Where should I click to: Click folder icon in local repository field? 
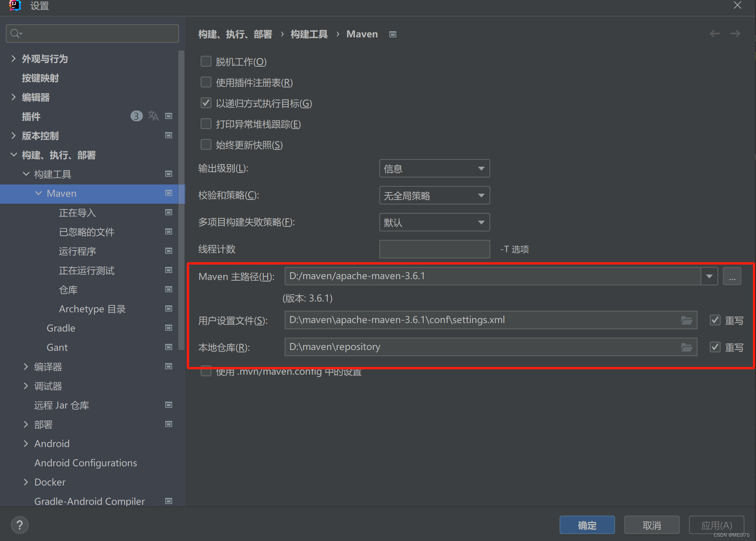(x=686, y=347)
